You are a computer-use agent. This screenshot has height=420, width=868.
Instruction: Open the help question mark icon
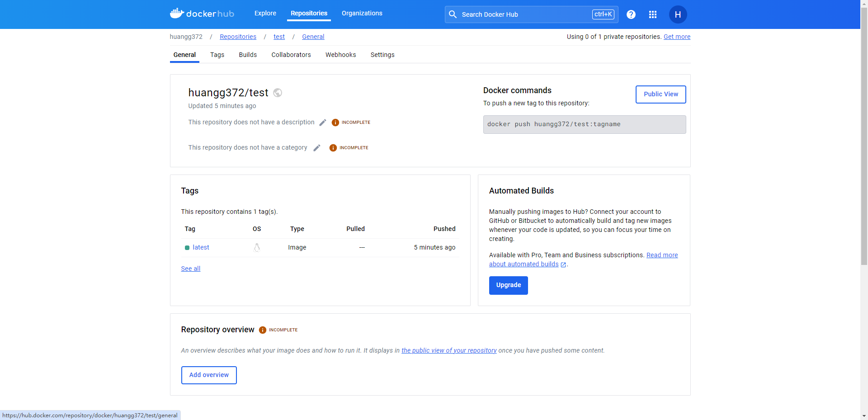point(631,14)
